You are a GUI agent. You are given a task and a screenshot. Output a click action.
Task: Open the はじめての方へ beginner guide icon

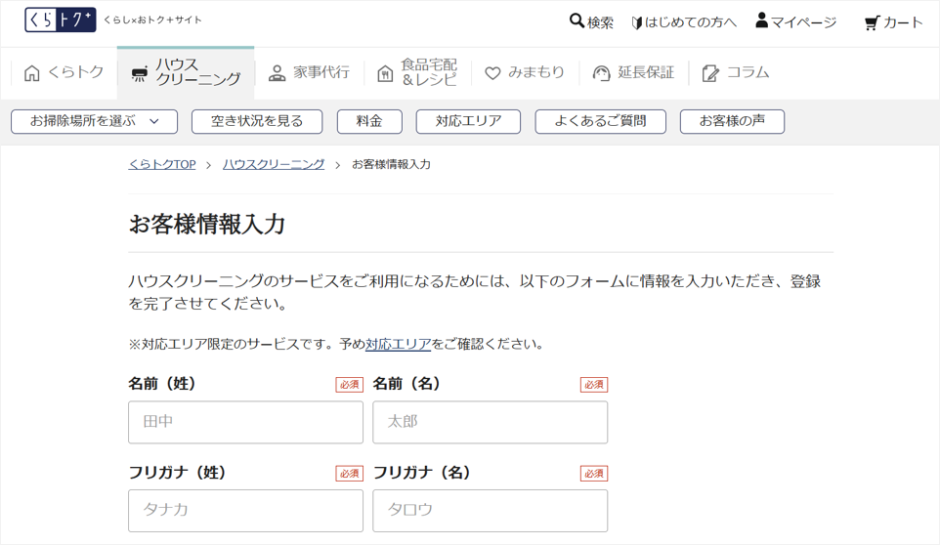(637, 22)
